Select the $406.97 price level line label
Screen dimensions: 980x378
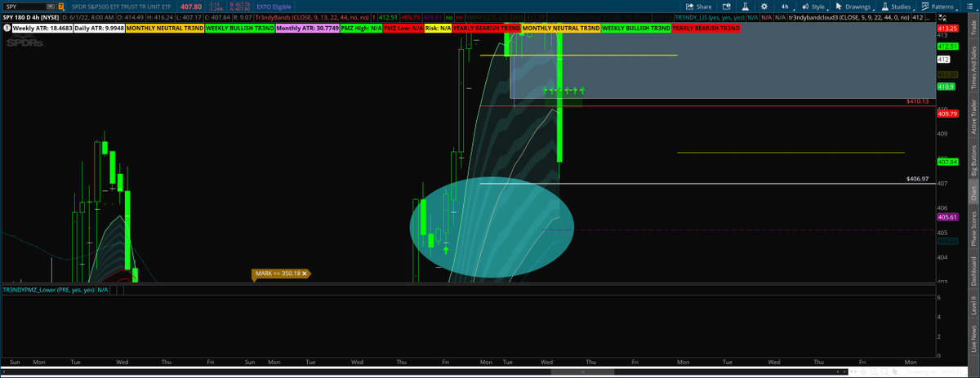[x=917, y=178]
